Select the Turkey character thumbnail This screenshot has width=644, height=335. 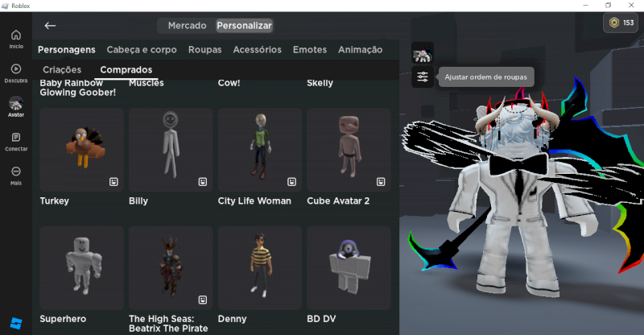coord(82,150)
